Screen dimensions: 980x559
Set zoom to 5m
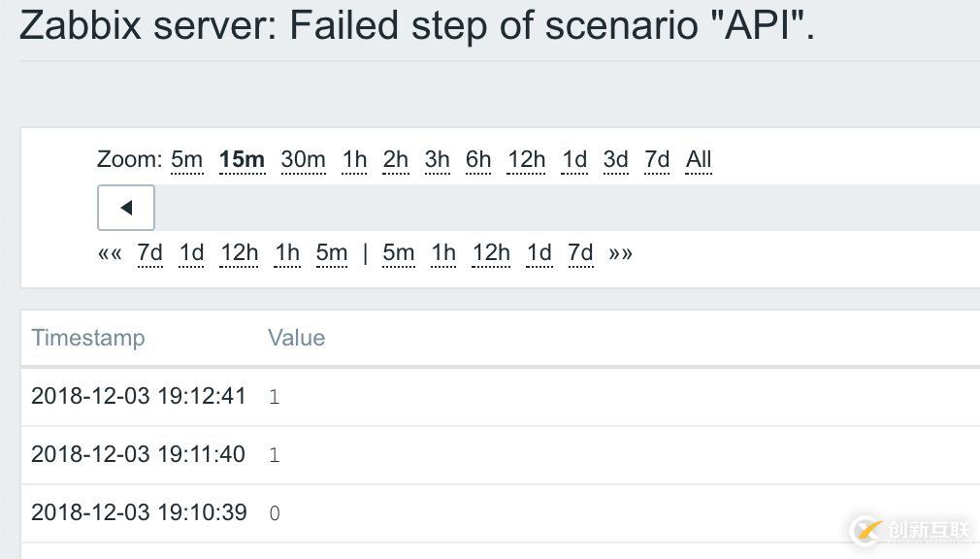click(x=186, y=159)
